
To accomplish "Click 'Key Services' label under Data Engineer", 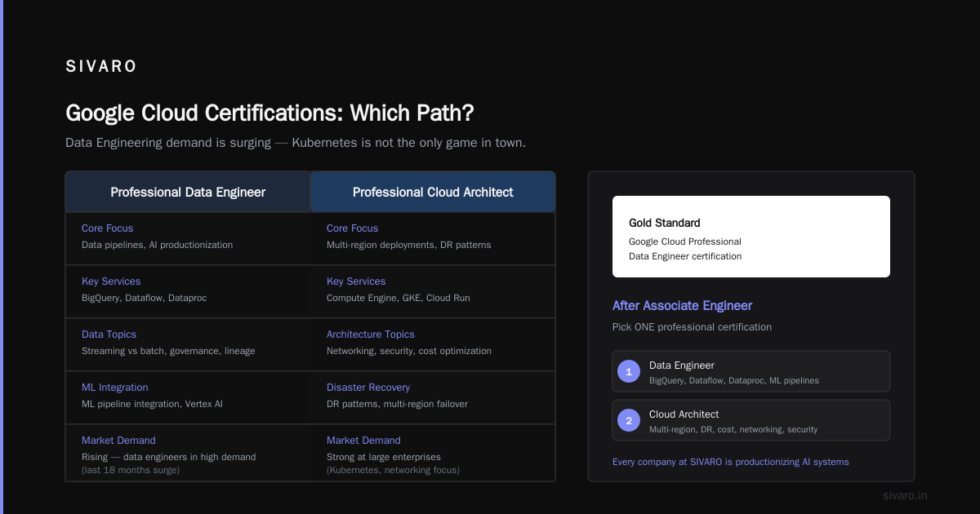I will pyautogui.click(x=111, y=281).
